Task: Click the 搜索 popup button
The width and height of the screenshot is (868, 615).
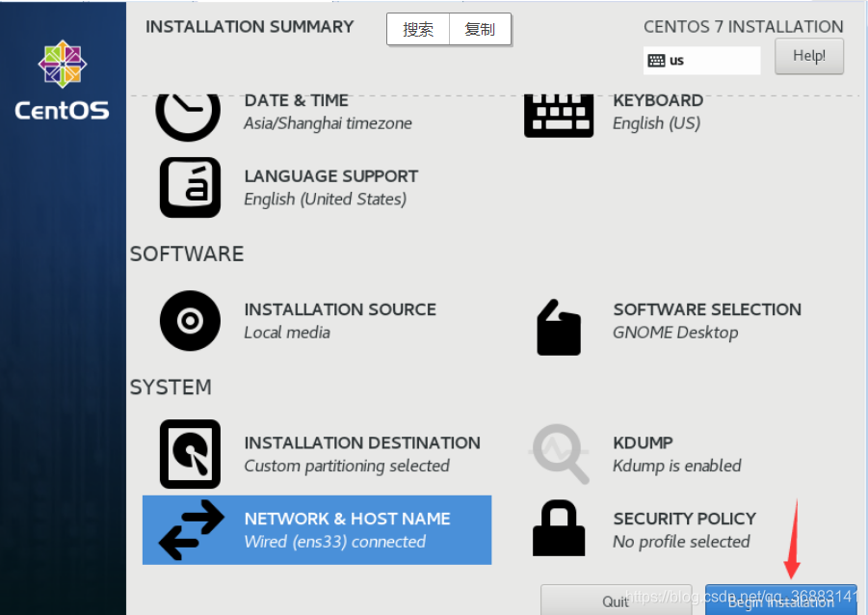Action: pos(418,29)
